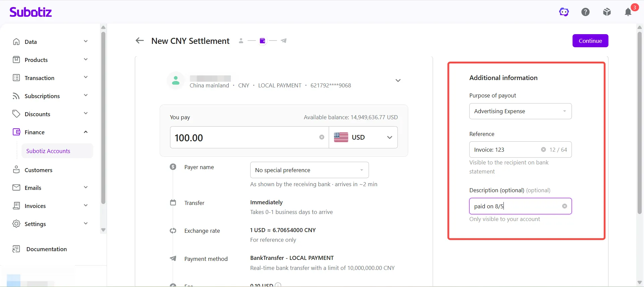Expand the Subscriptions menu chevron
This screenshot has height=287, width=644.
tap(86, 95)
